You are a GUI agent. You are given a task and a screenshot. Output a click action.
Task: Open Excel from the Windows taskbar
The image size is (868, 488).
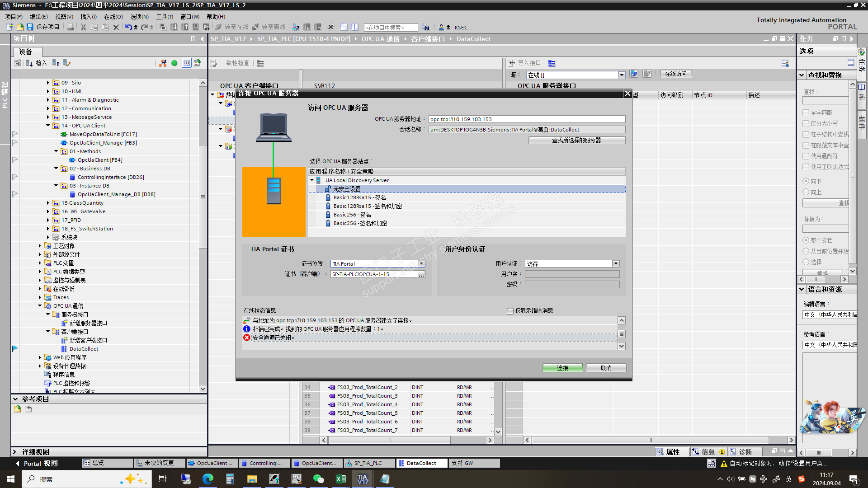pos(340,479)
